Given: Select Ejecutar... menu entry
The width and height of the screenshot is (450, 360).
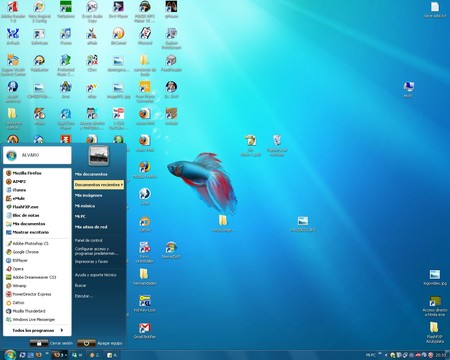Looking at the screenshot, I should click(84, 296).
